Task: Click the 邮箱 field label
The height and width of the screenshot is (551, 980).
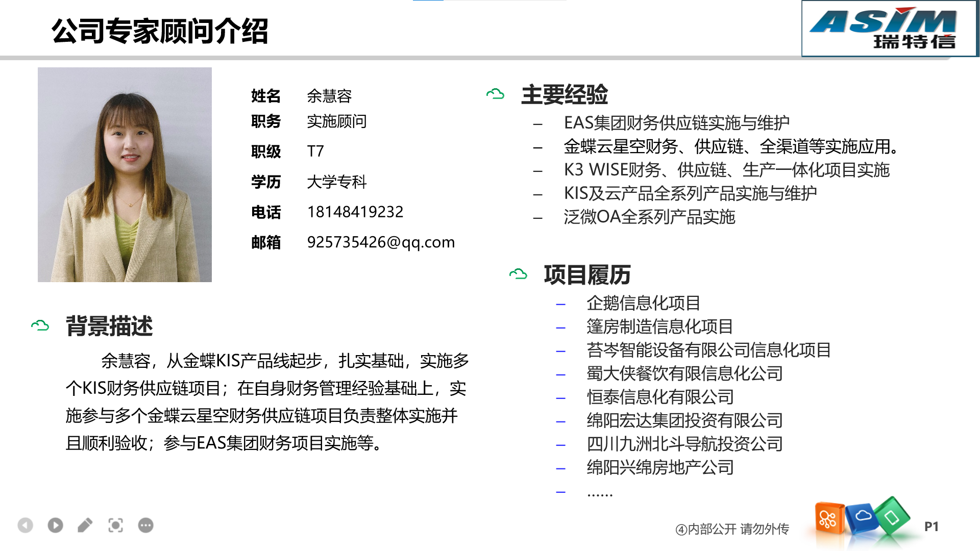Action: coord(266,242)
